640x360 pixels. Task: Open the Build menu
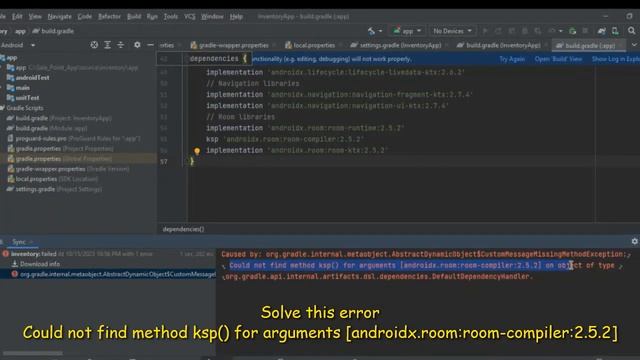(134, 17)
